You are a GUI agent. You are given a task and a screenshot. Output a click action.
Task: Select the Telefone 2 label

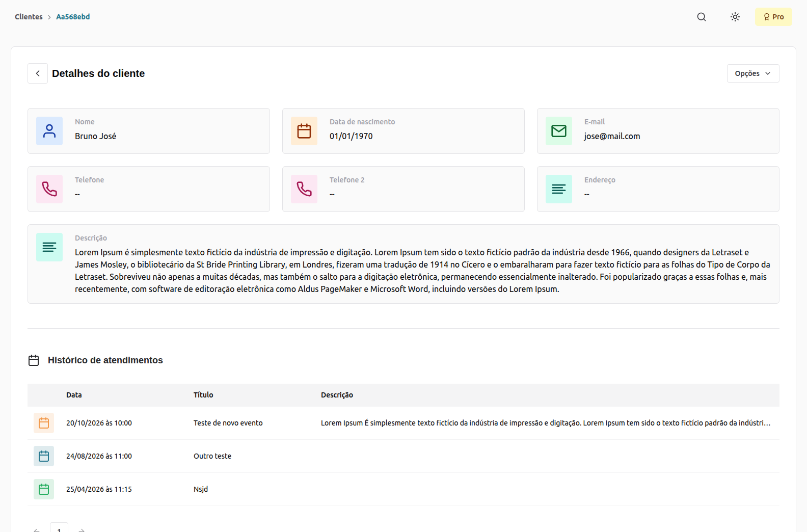pos(347,180)
